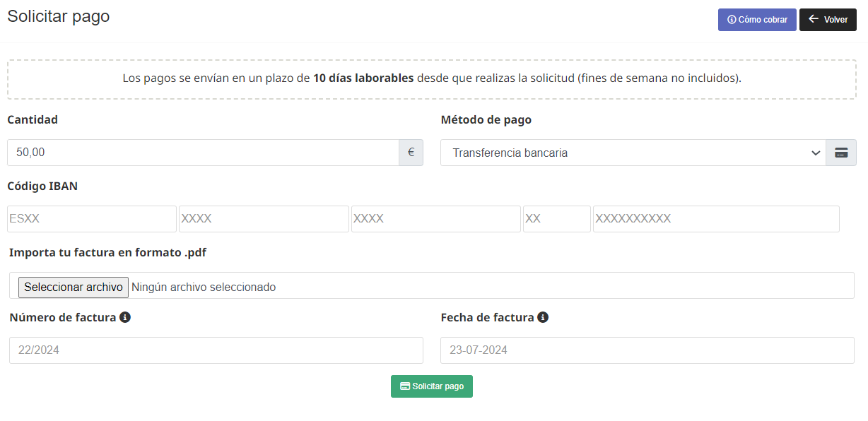The height and width of the screenshot is (421, 868).
Task: Click the Solicitar pago page heading
Action: tap(59, 16)
